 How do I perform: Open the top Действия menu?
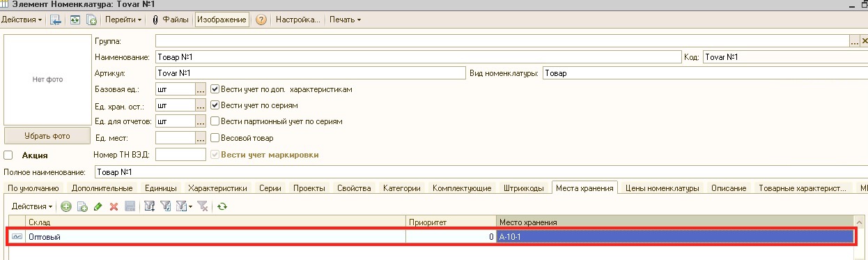pos(22,20)
